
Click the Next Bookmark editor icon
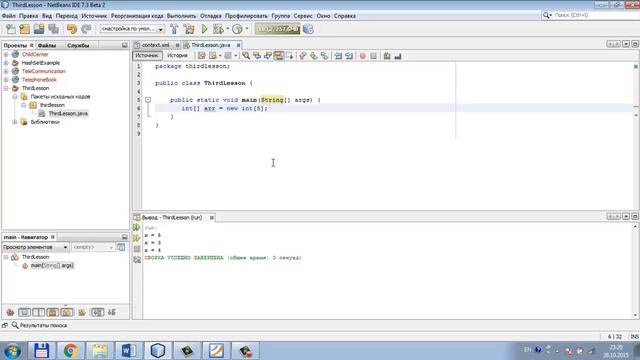[313, 56]
